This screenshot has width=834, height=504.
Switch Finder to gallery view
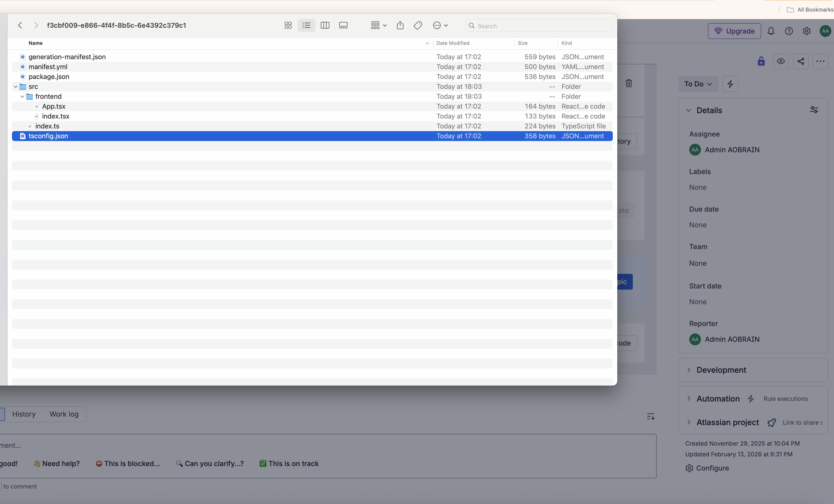(x=343, y=25)
